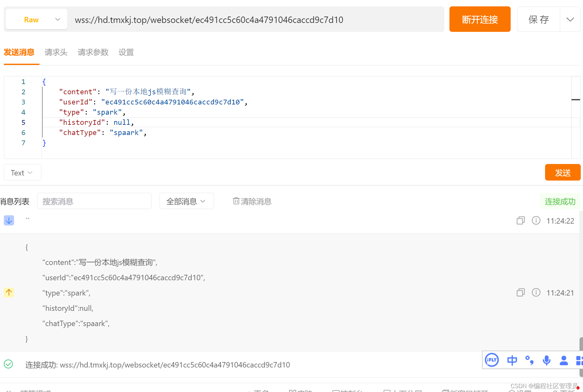Activate the microphone voice input icon
Viewport: 583px width, 392px height.
click(x=546, y=360)
